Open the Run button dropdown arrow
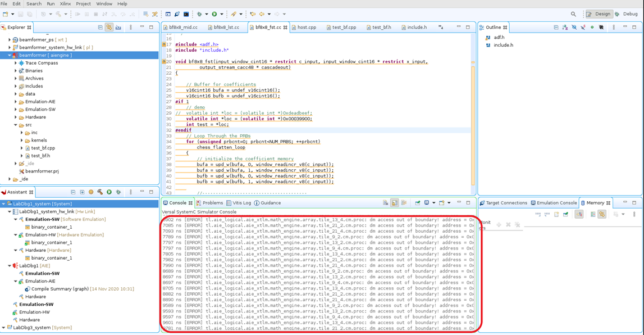The image size is (644, 335). pyautogui.click(x=221, y=14)
